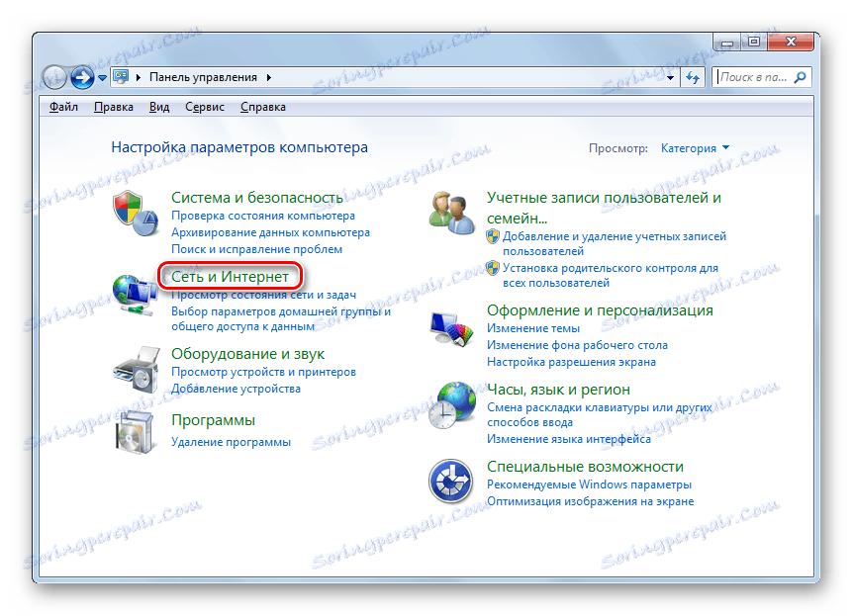Click the Control Panel icon in address bar
Screen dimensions: 853x616
pos(121,77)
